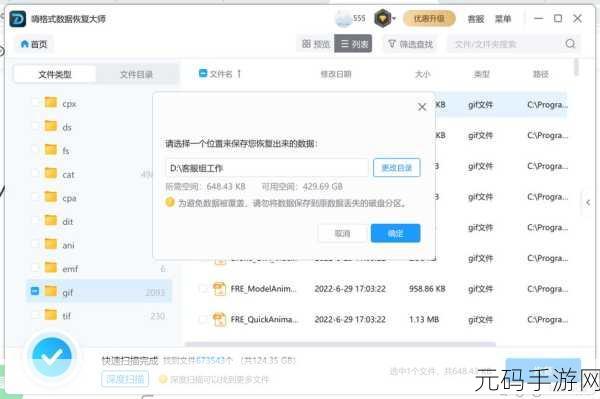Screen dimensions: 600x399
Task: Click the save path field D:\客服组工作
Action: pos(267,168)
